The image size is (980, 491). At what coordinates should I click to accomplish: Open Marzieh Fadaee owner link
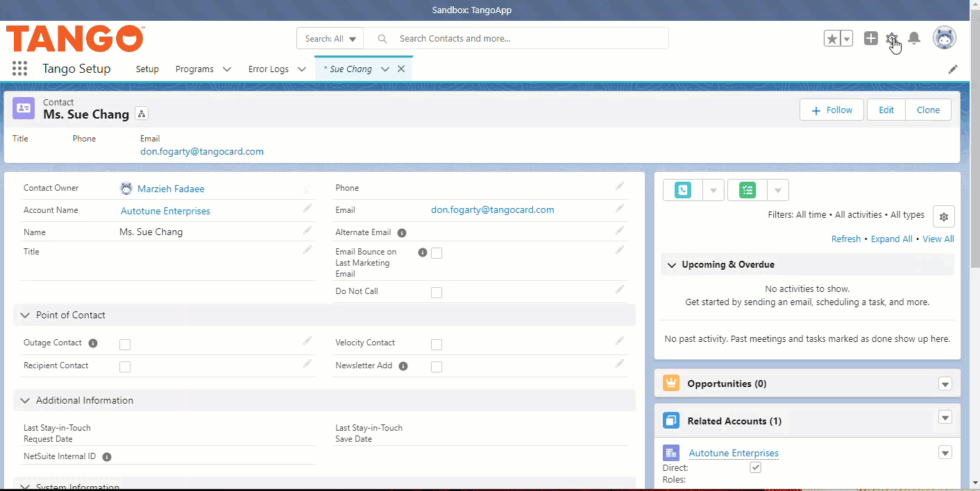tap(171, 189)
